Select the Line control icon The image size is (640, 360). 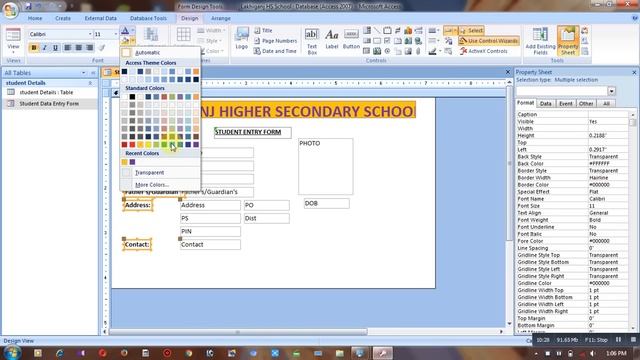377,31
